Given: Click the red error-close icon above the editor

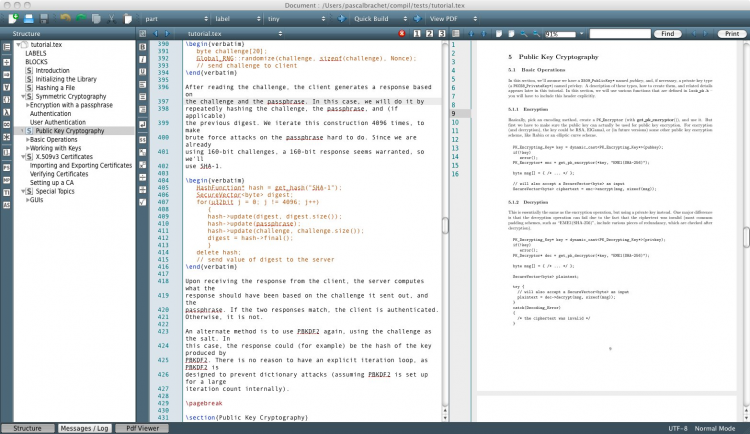Looking at the screenshot, I should 401,34.
